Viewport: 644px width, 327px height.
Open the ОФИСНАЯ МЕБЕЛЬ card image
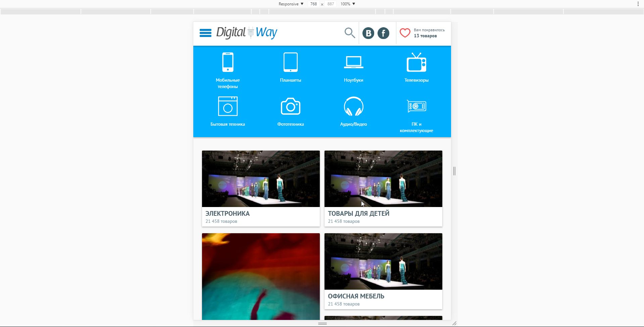383,261
